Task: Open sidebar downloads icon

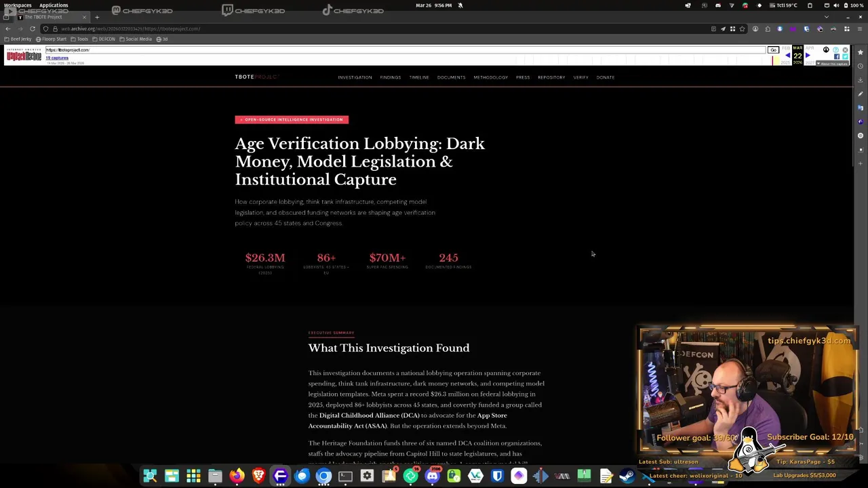Action: coord(860,80)
